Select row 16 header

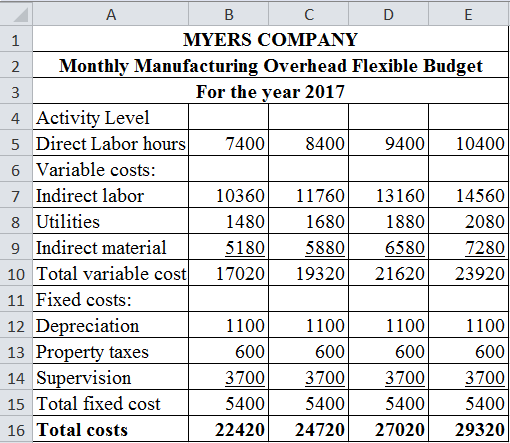coord(16,429)
